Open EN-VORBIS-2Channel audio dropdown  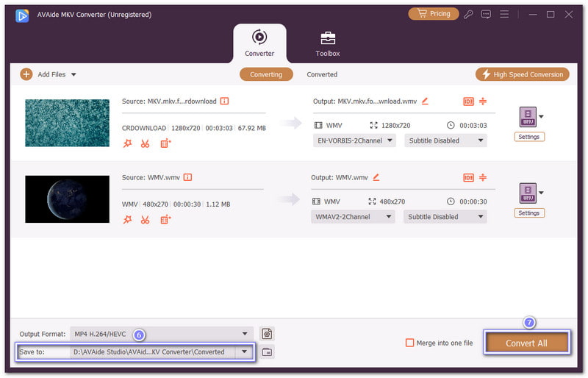click(354, 140)
